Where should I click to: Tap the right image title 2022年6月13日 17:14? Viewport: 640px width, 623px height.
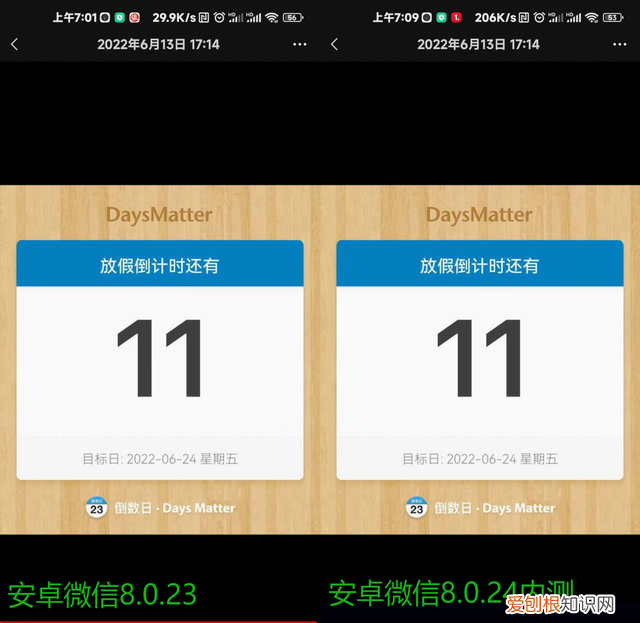point(478,44)
